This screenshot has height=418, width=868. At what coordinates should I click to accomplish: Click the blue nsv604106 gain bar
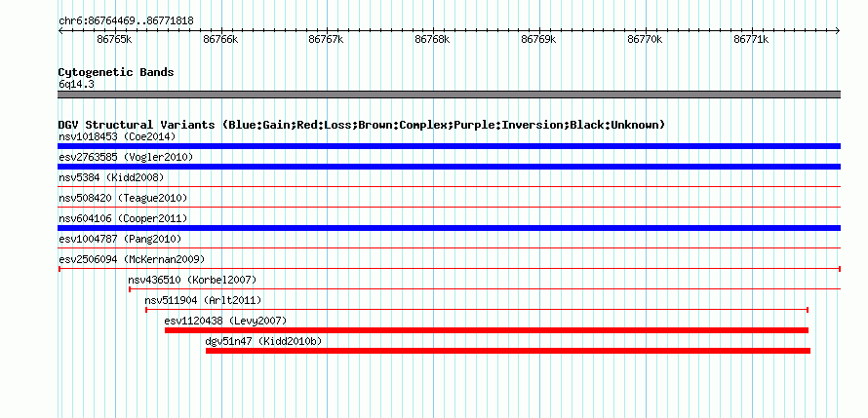[x=449, y=228]
